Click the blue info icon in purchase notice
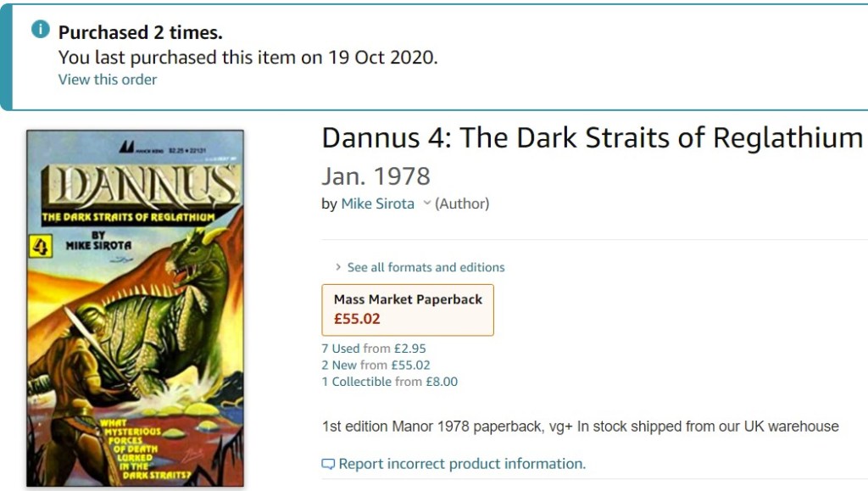Screen dimensions: 868x491 pyautogui.click(x=40, y=31)
